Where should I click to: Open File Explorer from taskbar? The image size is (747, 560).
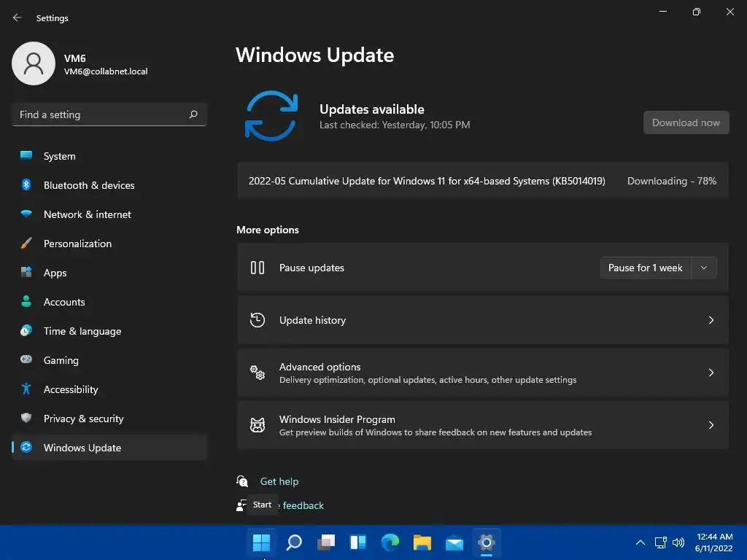coord(422,542)
